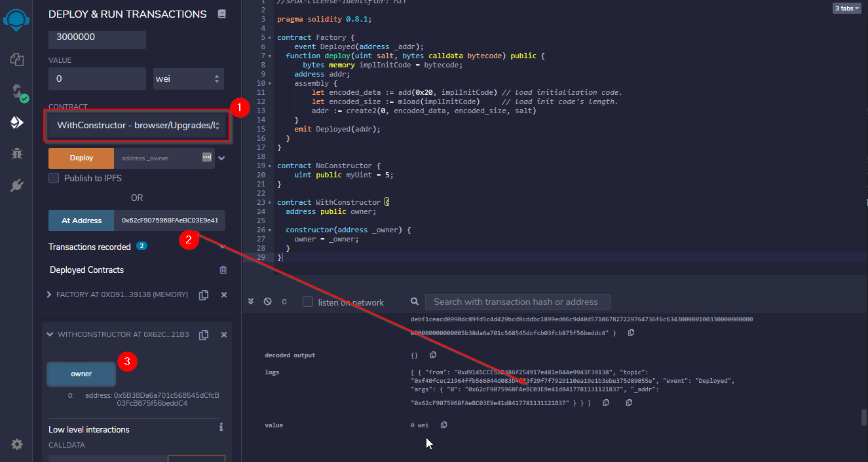The width and height of the screenshot is (868, 462).
Task: Collapse the WITHCONSTRUCTOR deployed contract
Action: [50, 334]
